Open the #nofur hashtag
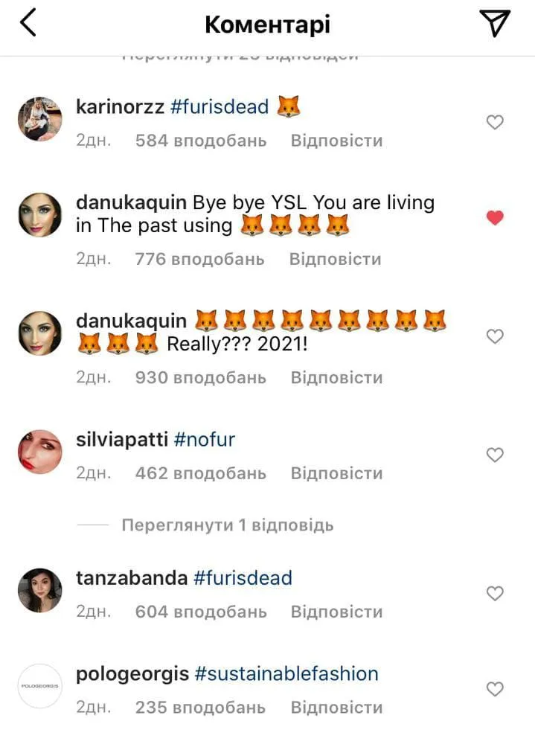535x756 pixels. point(205,440)
